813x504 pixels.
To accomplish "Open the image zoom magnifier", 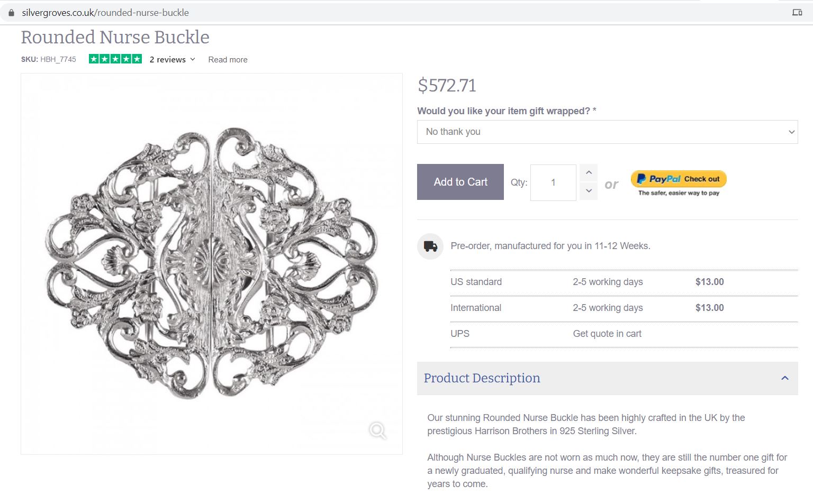I will click(x=377, y=431).
